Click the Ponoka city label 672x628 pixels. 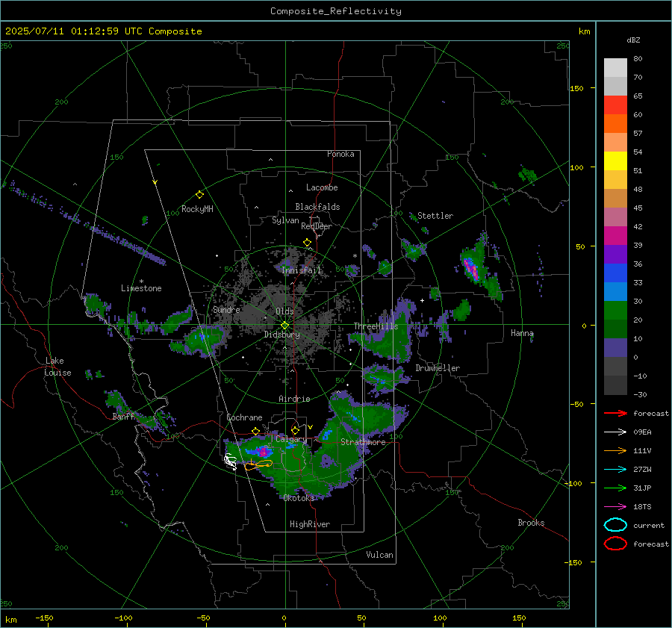click(x=340, y=154)
